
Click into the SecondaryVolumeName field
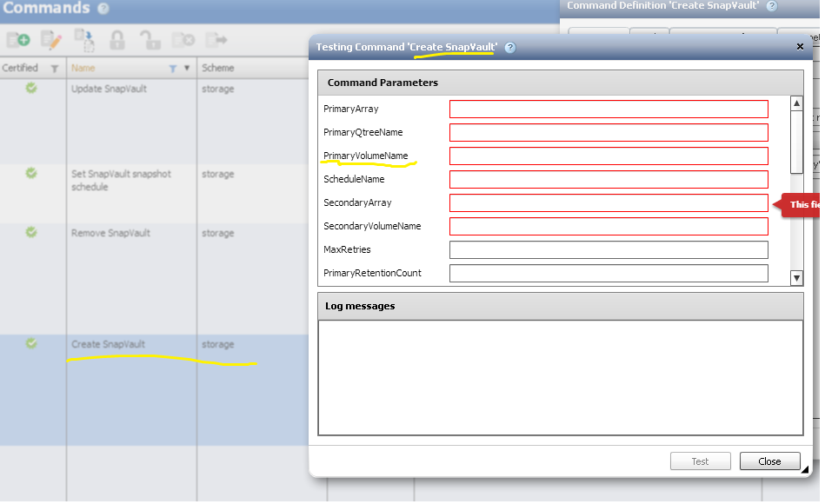[609, 226]
